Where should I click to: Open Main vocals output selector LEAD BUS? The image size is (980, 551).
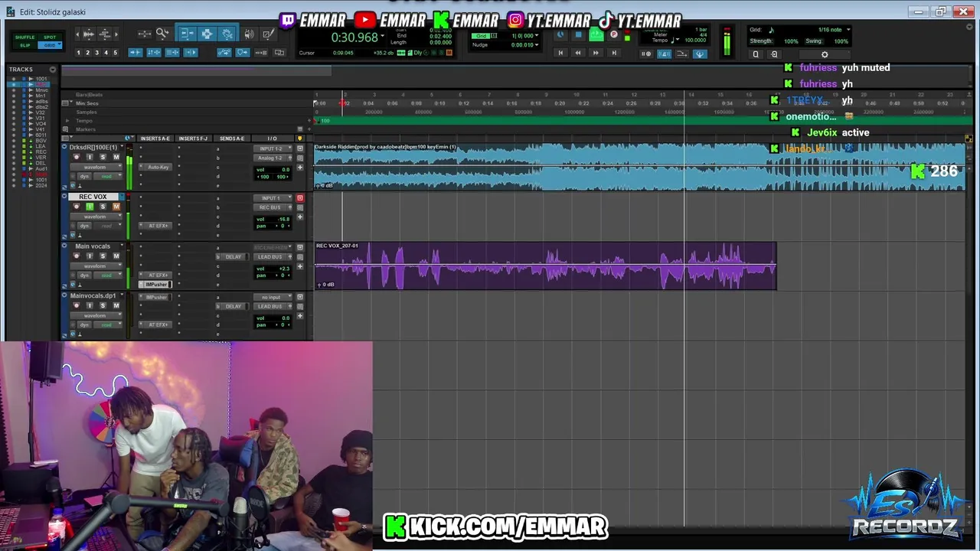click(270, 257)
